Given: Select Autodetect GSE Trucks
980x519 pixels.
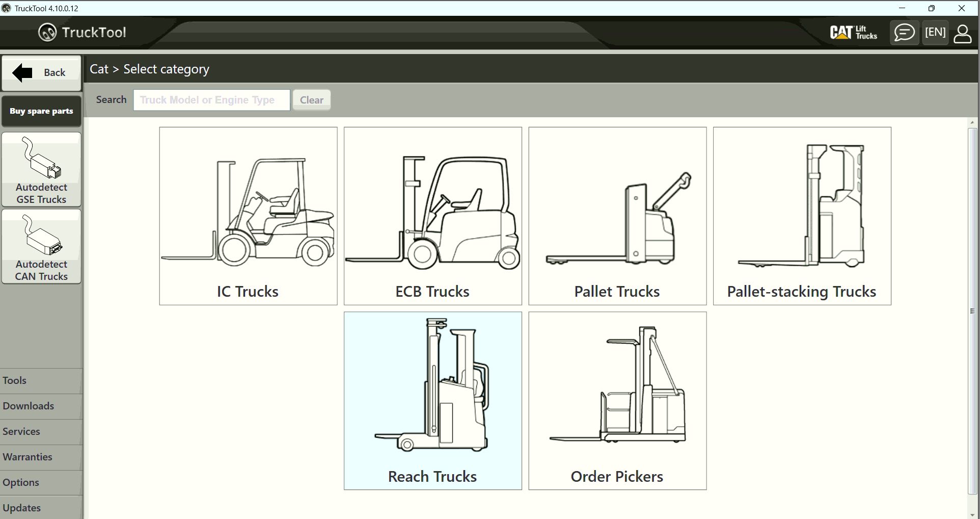Looking at the screenshot, I should 41,168.
